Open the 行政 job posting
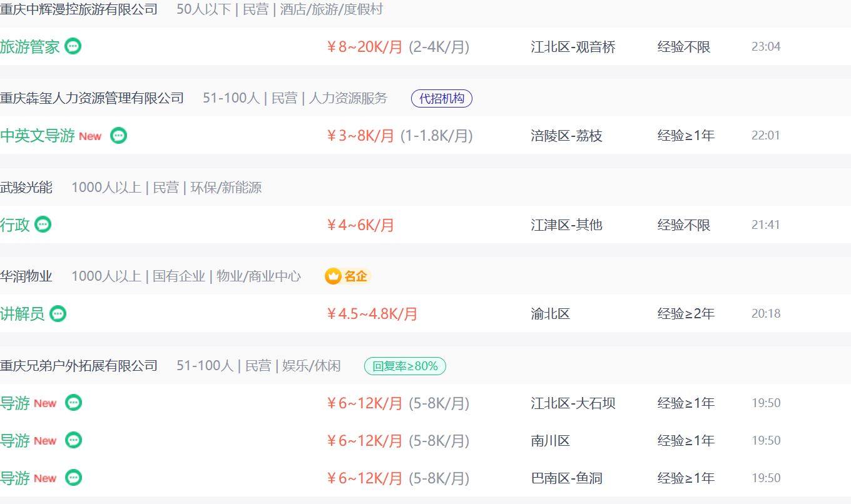851x504 pixels. coord(15,225)
